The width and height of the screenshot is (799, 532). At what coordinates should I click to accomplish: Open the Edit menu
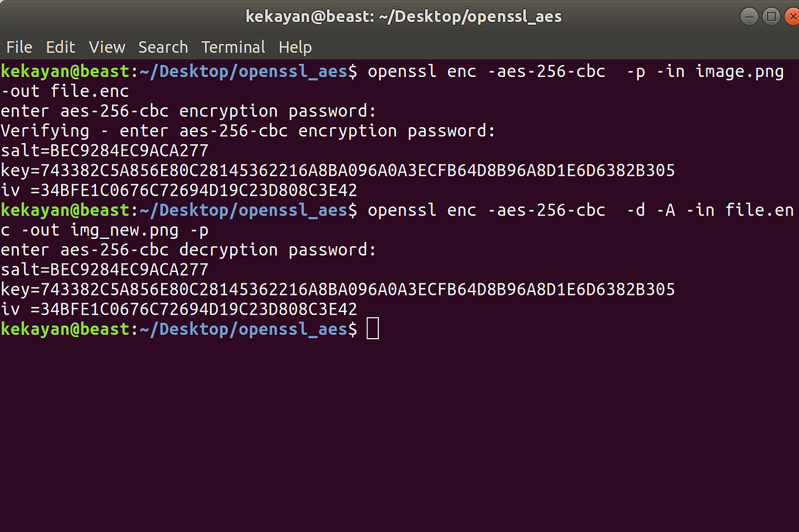(60, 47)
